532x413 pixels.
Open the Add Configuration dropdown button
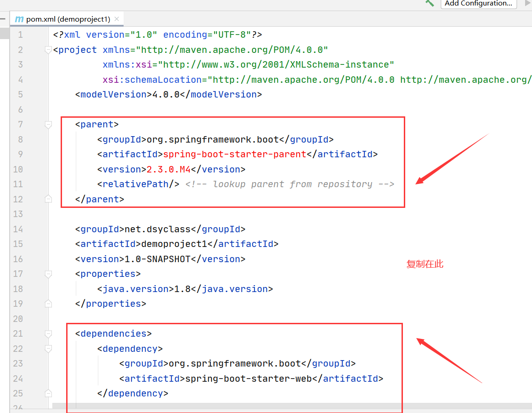[478, 4]
